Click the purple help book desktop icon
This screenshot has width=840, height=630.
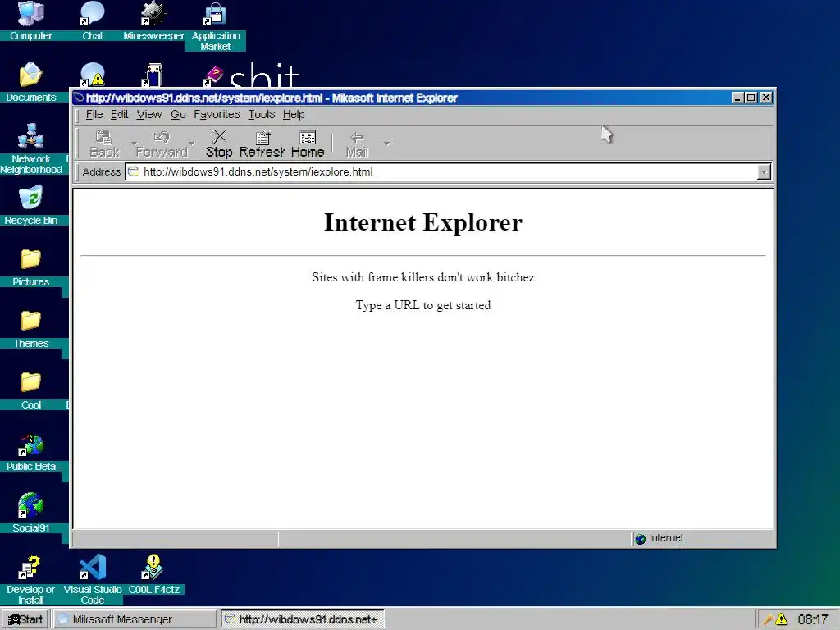(213, 76)
